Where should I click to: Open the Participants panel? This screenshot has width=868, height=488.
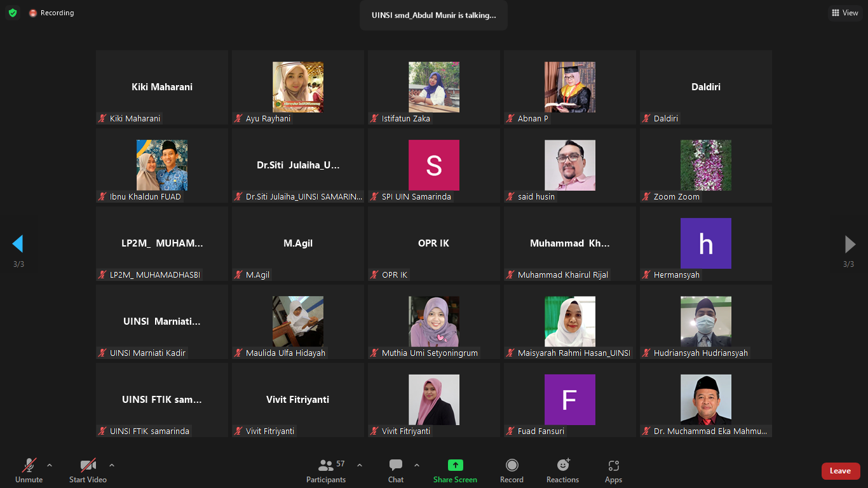[x=326, y=470]
